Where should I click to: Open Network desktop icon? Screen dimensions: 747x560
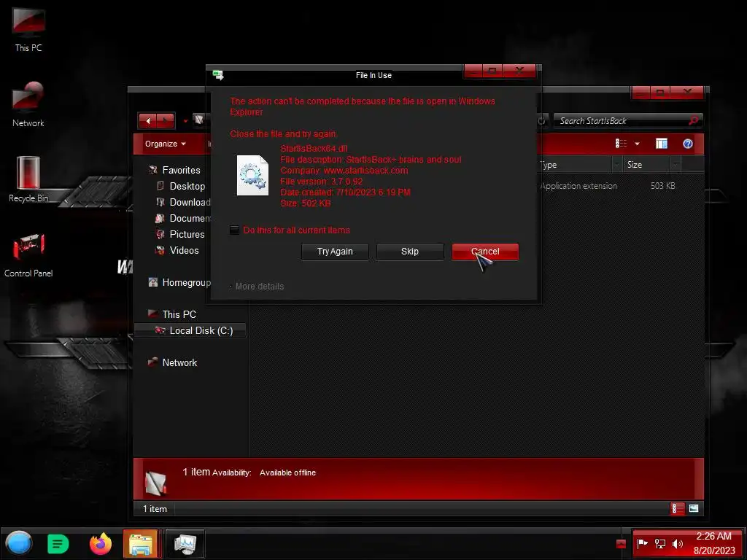coord(28,105)
